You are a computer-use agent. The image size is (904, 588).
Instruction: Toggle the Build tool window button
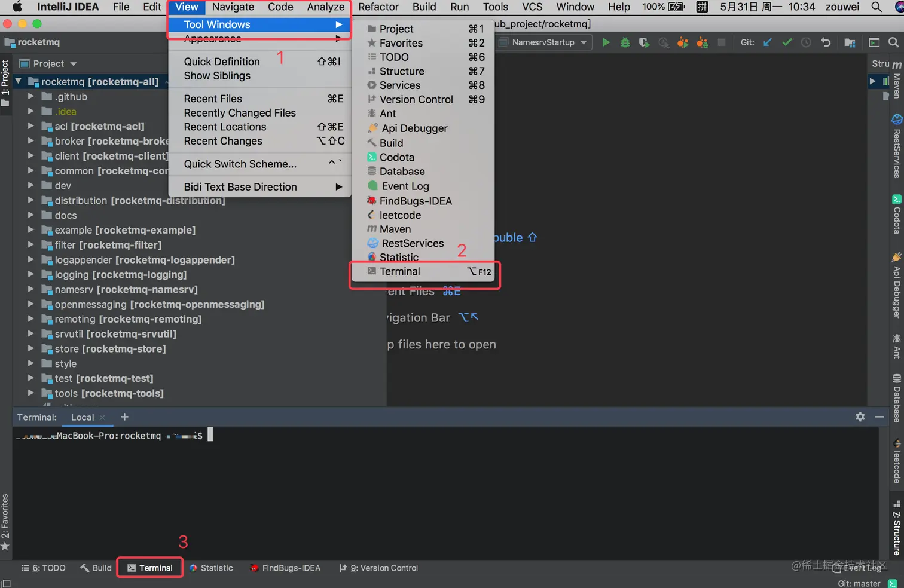click(96, 568)
